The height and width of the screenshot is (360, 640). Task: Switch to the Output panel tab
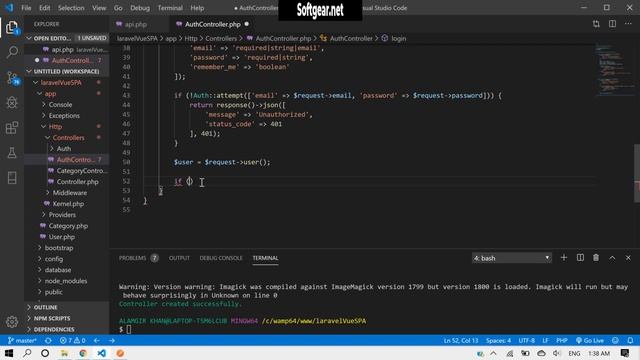pyautogui.click(x=179, y=258)
